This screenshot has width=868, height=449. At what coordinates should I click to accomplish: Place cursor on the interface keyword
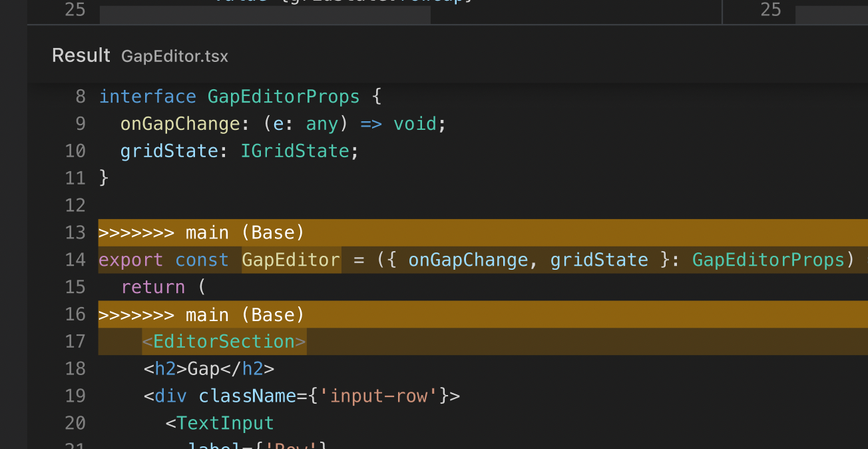point(148,96)
